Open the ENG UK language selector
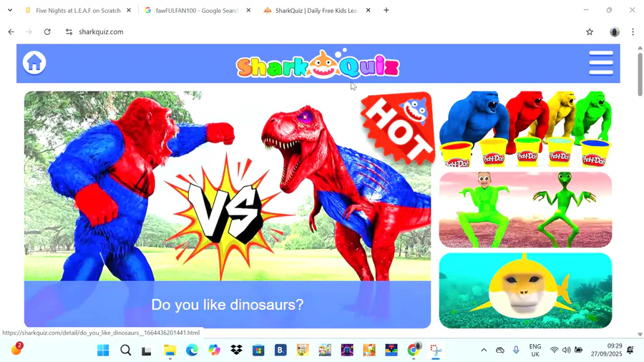This screenshot has width=644, height=362. tap(535, 350)
